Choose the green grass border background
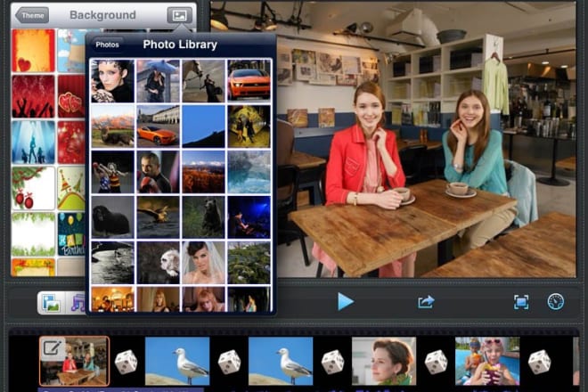Screen dimensions: 588x392 [x=33, y=234]
